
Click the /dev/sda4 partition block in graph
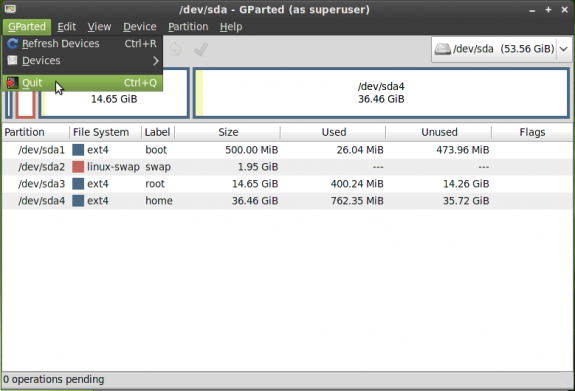tap(381, 93)
